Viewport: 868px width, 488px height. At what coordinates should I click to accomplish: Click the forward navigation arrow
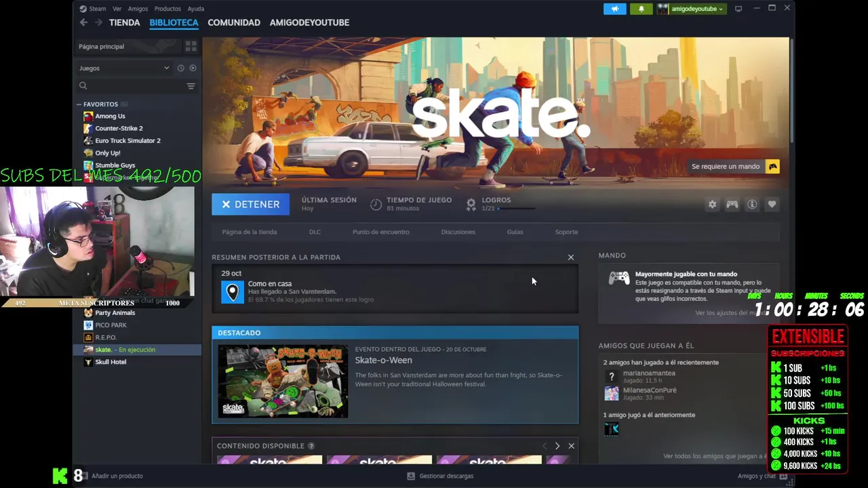click(x=98, y=22)
